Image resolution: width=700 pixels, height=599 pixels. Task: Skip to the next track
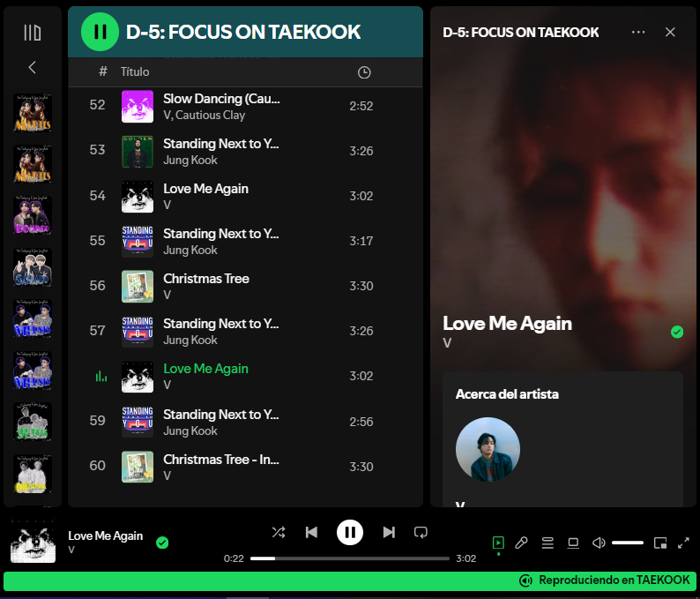[x=389, y=532]
